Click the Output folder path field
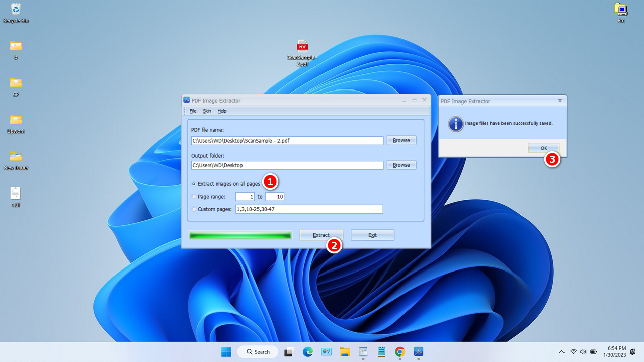Viewport: 644px width, 362px height. [x=287, y=165]
